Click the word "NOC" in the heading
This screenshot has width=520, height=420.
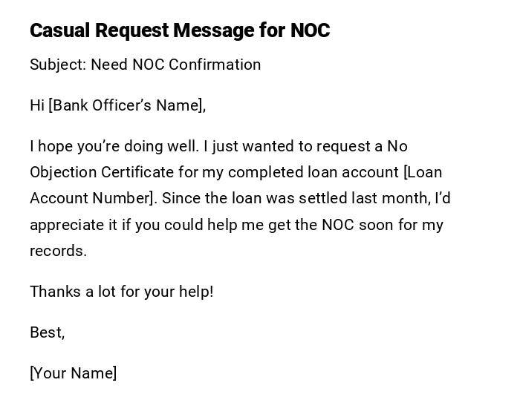[310, 30]
